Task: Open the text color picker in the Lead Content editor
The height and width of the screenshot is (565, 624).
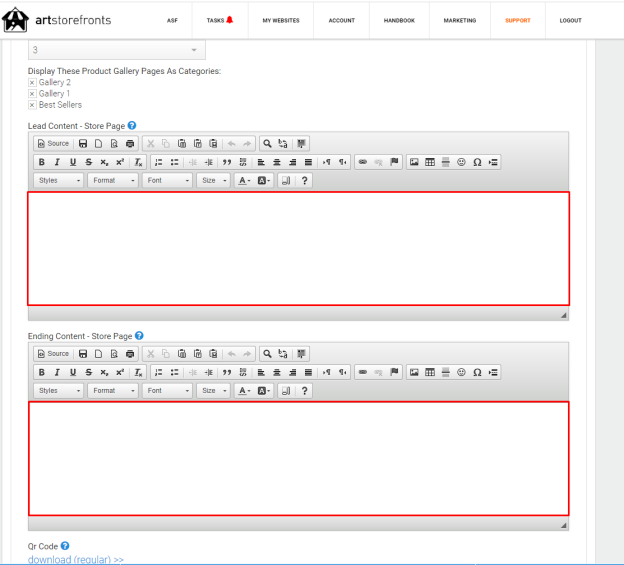Action: click(244, 181)
